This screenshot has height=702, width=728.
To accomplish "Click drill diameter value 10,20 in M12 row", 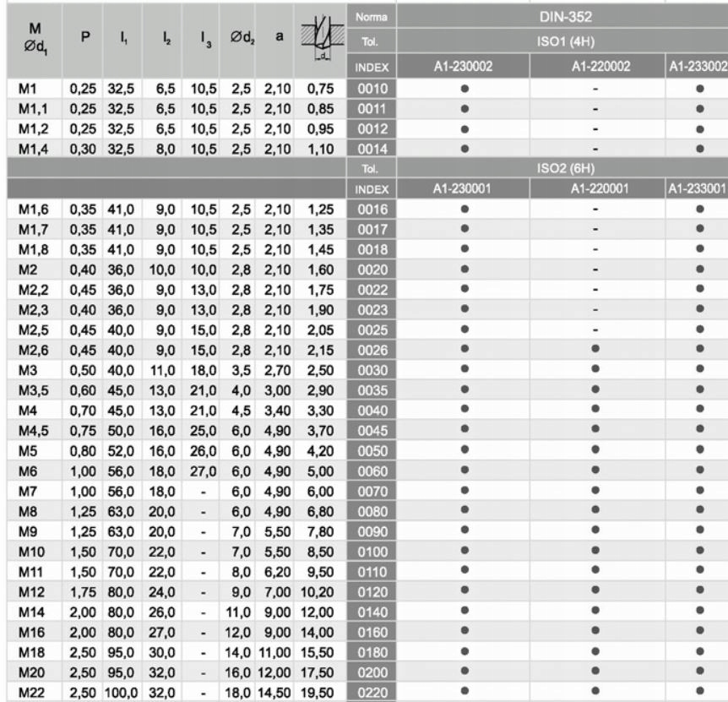I will point(317,592).
